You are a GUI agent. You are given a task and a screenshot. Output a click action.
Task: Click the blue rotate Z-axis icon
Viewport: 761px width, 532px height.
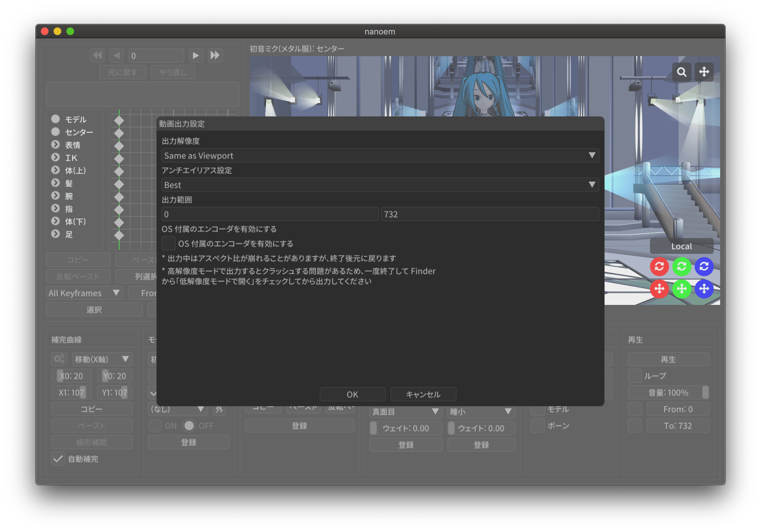pyautogui.click(x=704, y=266)
